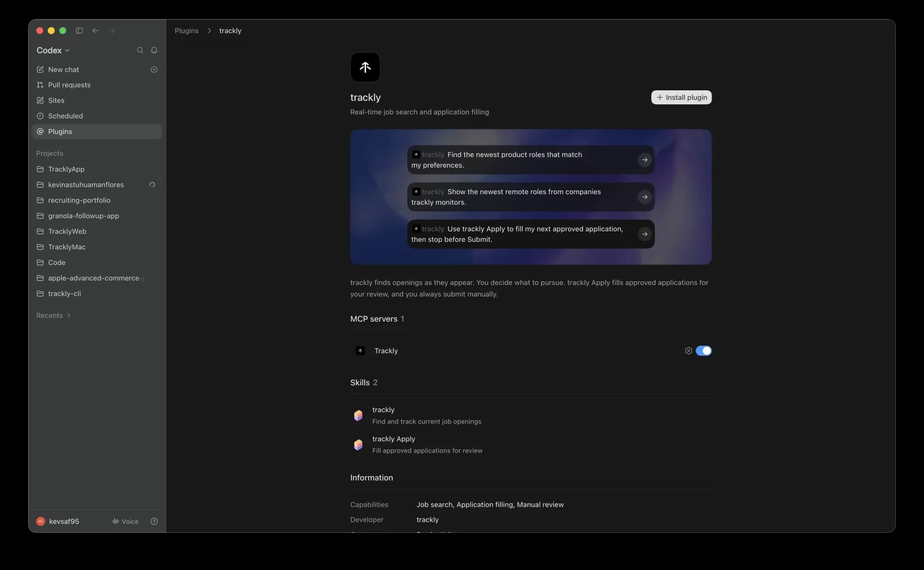Click the Projects section header
924x570 pixels.
50,154
